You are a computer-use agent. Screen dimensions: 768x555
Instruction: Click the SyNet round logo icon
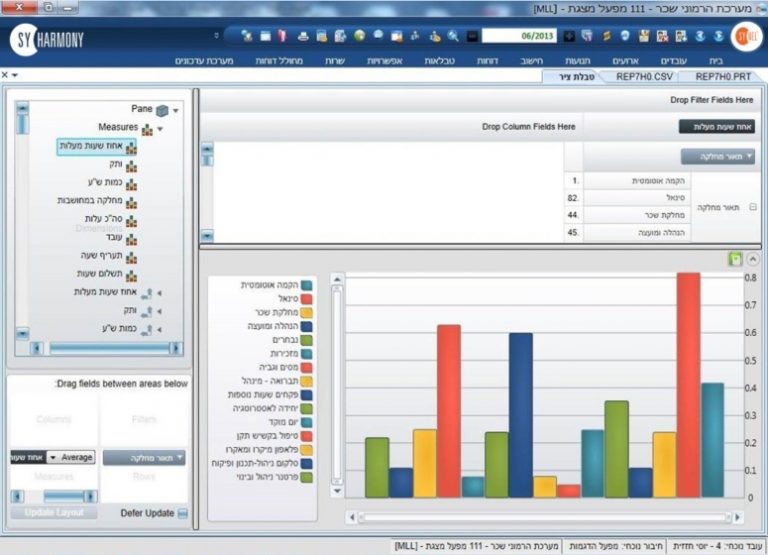[x=742, y=37]
